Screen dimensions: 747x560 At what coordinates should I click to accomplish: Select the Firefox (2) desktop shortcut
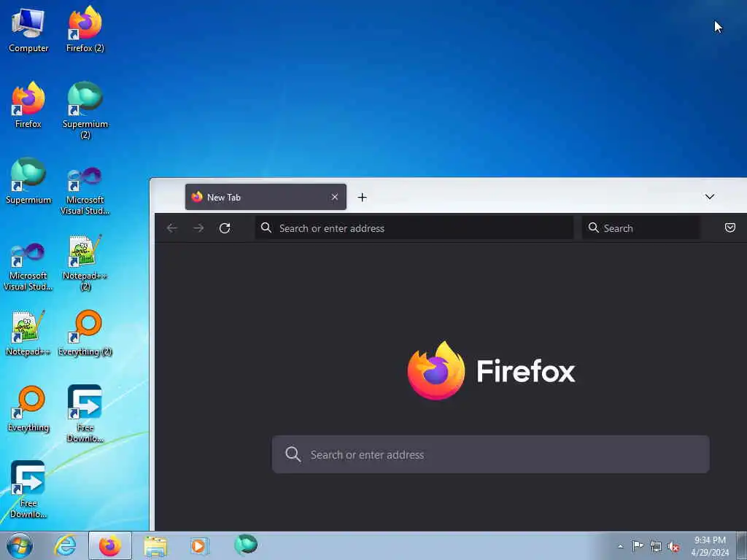coord(85,30)
